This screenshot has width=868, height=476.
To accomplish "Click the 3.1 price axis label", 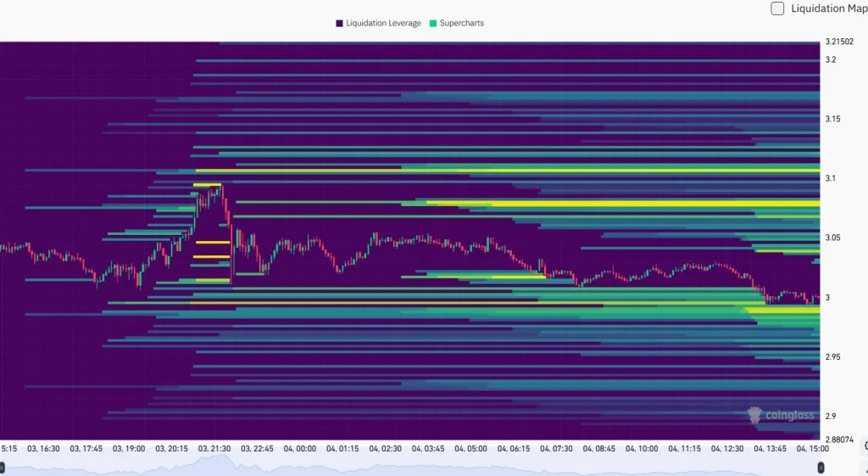I will click(x=831, y=178).
